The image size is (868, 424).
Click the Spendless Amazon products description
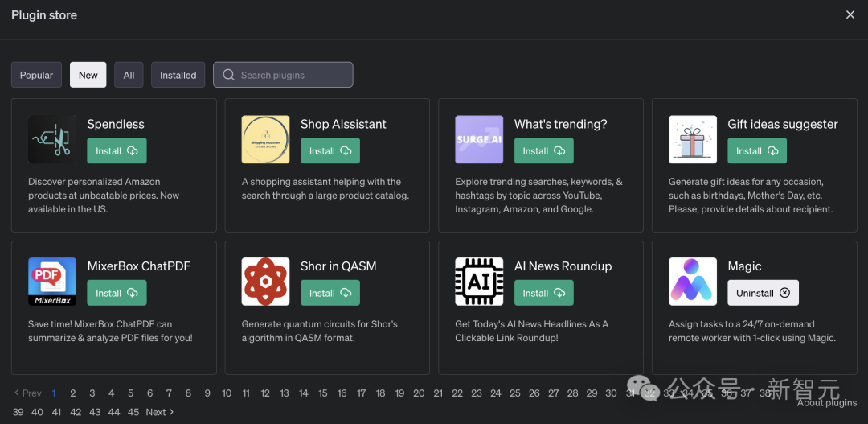tap(104, 196)
